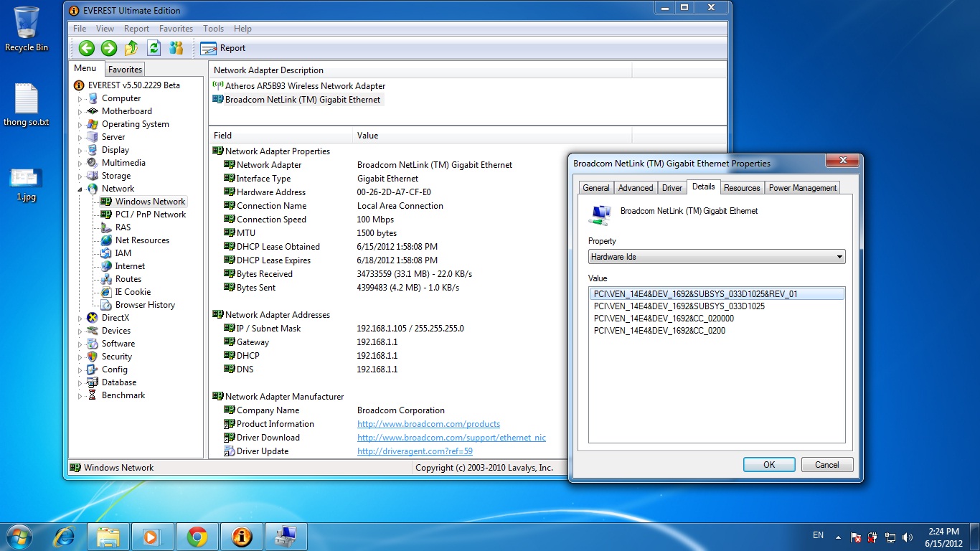Expand the Database node arrow
This screenshot has height=551, width=980.
click(x=80, y=383)
